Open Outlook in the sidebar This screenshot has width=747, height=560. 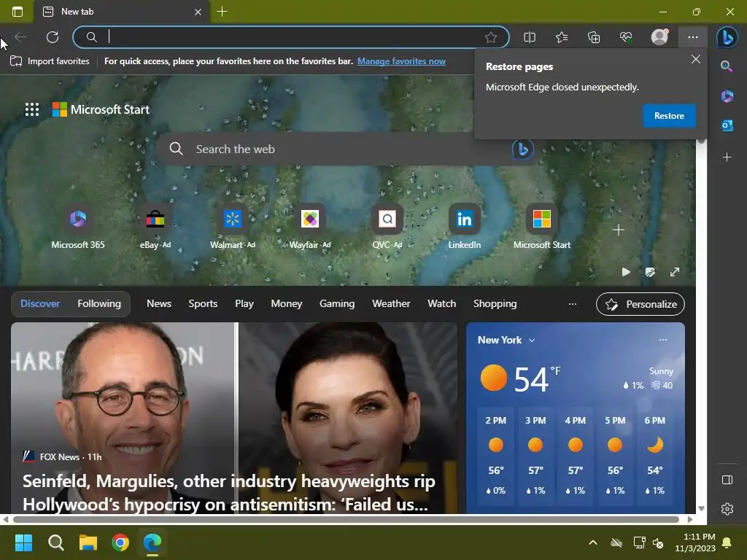click(x=727, y=125)
